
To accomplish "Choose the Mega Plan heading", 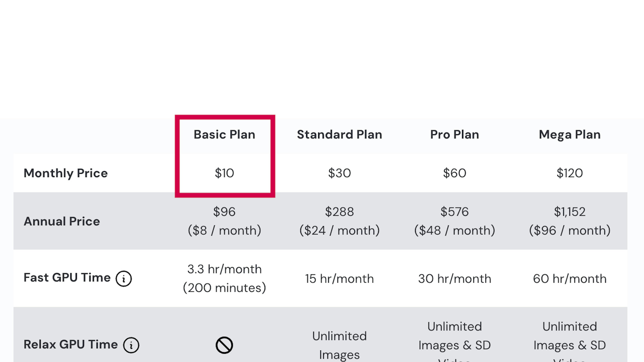I will click(570, 134).
